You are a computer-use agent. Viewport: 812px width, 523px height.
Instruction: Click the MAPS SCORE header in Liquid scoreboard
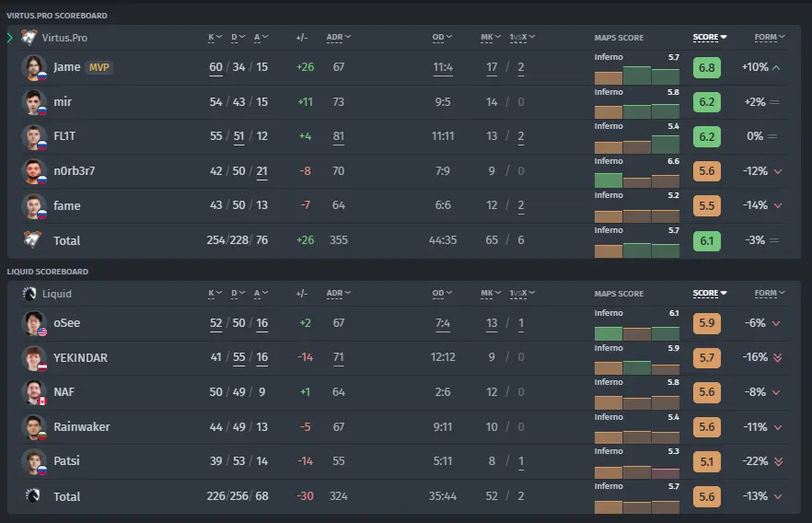[619, 294]
